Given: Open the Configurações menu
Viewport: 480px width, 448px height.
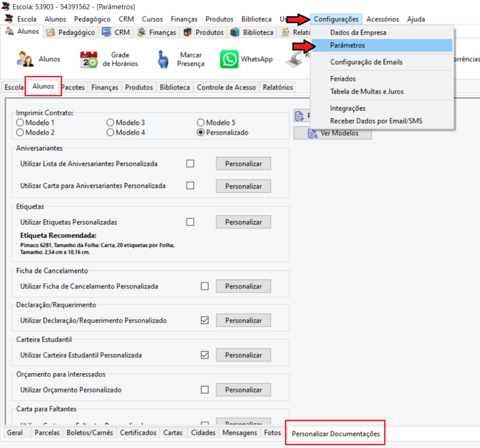Looking at the screenshot, I should tap(336, 19).
